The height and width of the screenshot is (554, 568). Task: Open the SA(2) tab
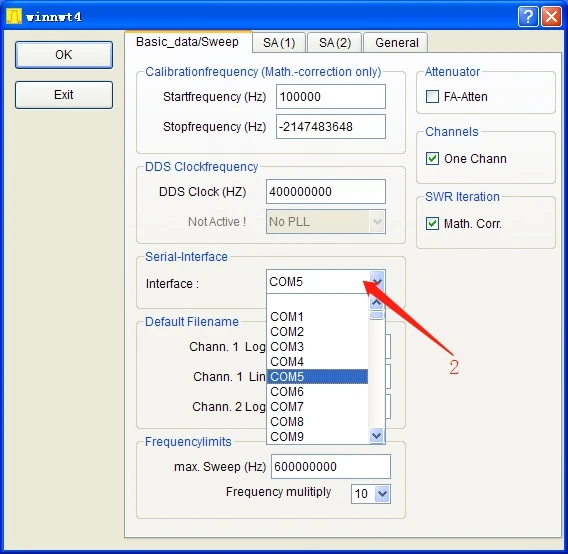pos(335,43)
